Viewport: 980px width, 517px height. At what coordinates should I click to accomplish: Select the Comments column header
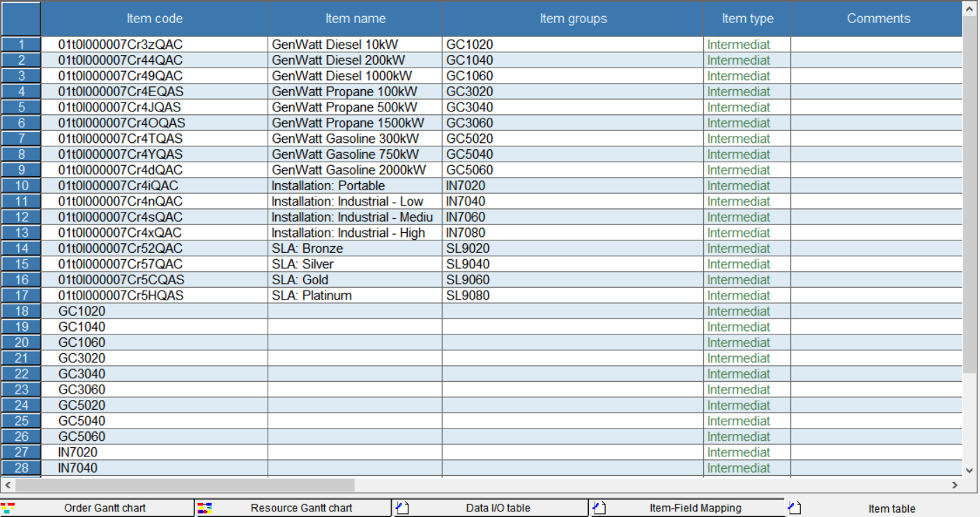[x=878, y=19]
